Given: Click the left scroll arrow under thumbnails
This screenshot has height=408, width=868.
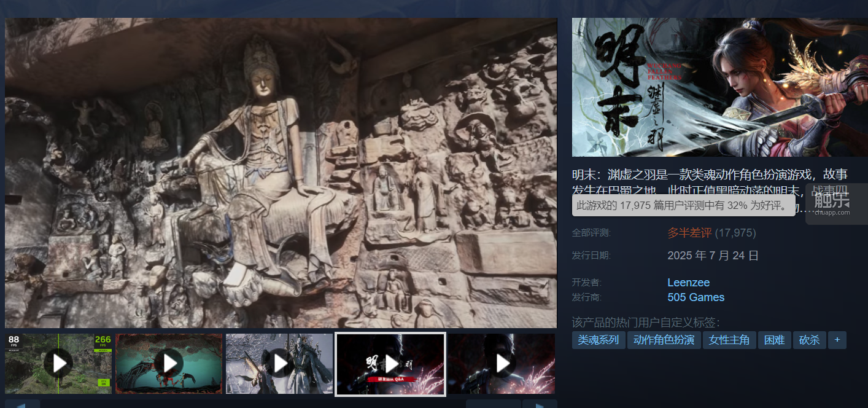Looking at the screenshot, I should pyautogui.click(x=22, y=404).
